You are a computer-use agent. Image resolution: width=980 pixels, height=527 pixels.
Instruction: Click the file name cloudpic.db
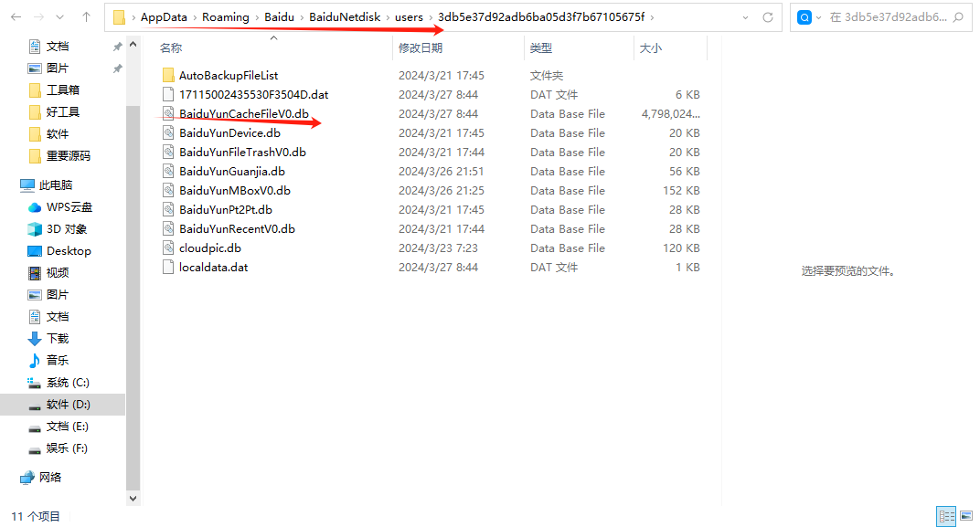point(210,248)
